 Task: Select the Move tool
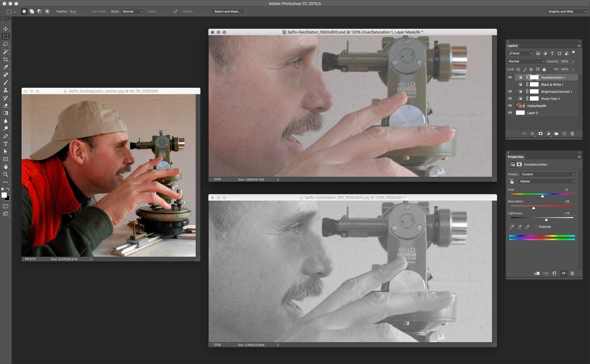pyautogui.click(x=6, y=29)
